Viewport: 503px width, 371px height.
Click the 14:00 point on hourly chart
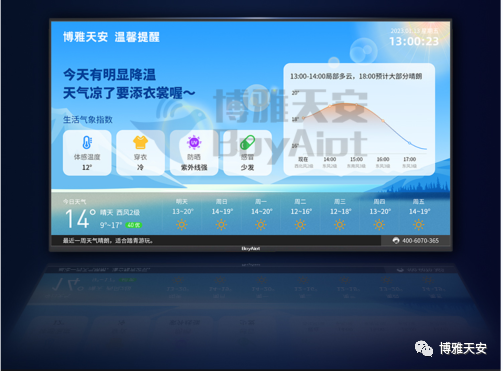(x=330, y=106)
